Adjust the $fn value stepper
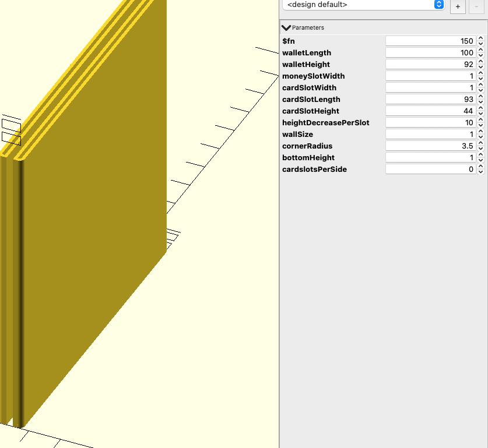Screen dimensions: 488x448 point(481,41)
